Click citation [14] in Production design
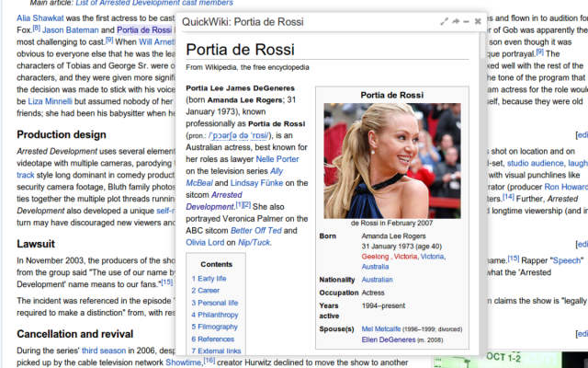The height and width of the screenshot is (368, 588). [508, 196]
